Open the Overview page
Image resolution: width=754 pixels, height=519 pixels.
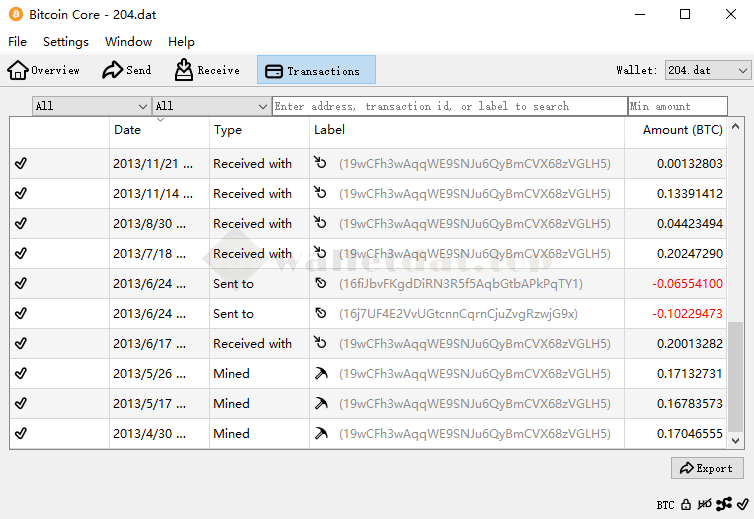(44, 70)
